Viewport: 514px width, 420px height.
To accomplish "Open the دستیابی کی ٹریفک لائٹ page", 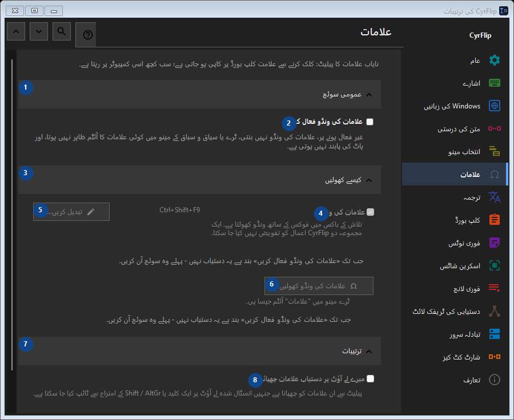I will (x=455, y=311).
